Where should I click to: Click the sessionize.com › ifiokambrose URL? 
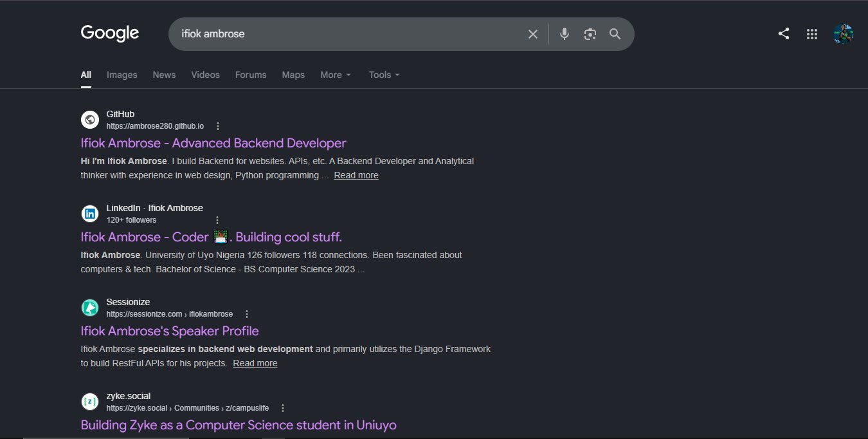tap(170, 314)
